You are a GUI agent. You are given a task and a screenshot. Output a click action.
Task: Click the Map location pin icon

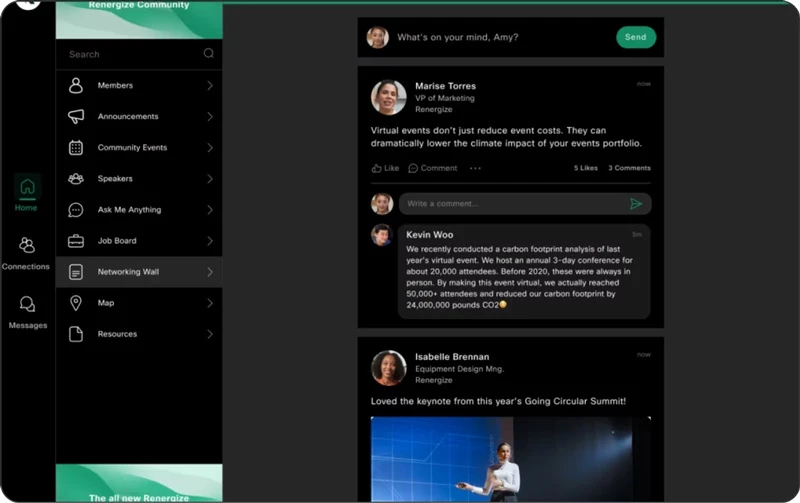point(76,303)
